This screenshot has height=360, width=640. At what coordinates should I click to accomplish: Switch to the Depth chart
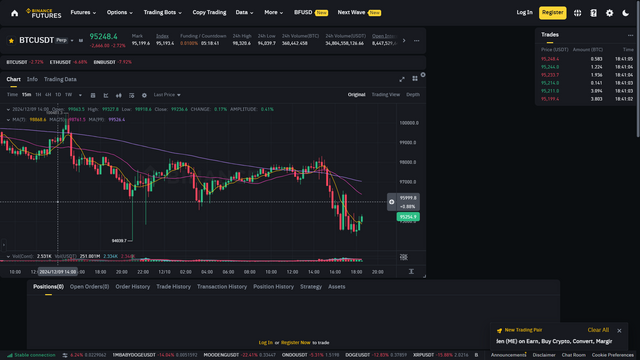pyautogui.click(x=413, y=95)
